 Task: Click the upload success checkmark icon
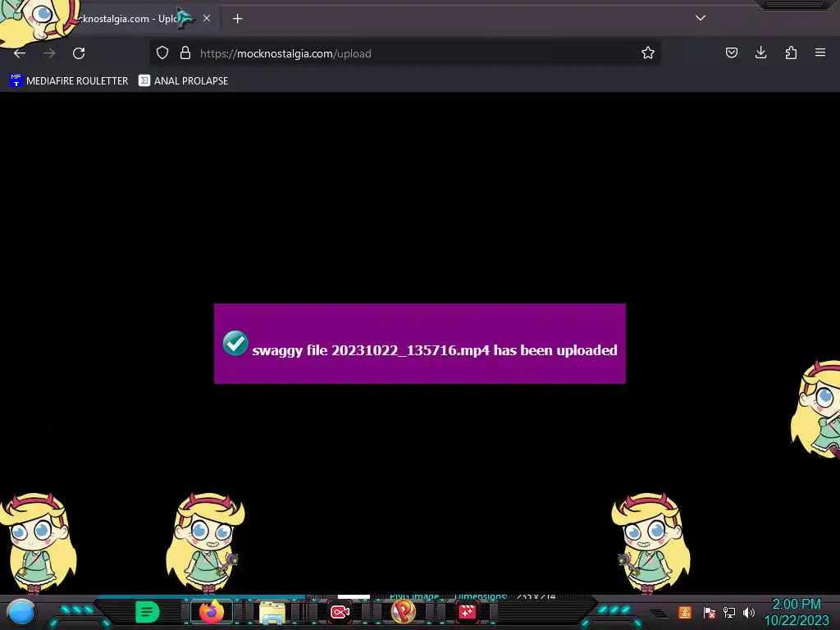pos(235,343)
